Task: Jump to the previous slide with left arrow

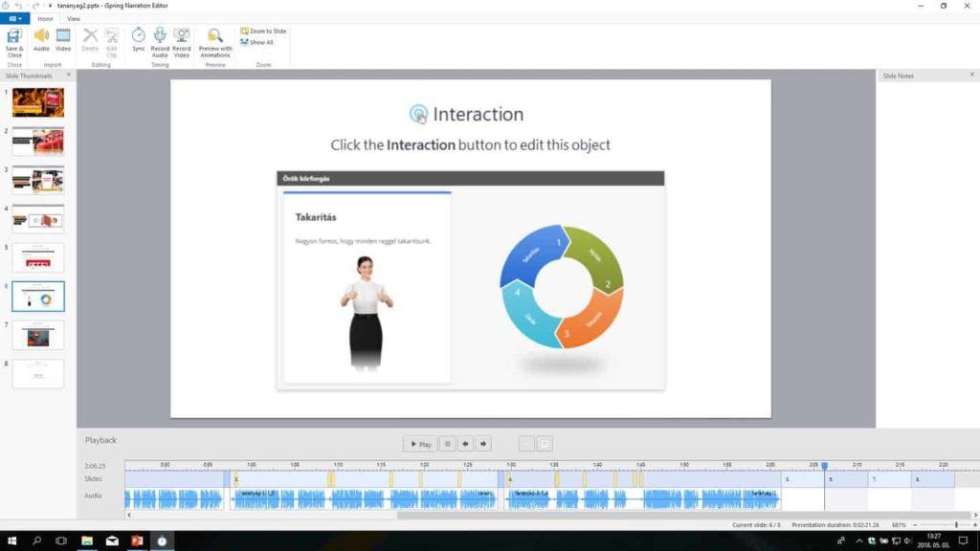Action: tap(465, 444)
